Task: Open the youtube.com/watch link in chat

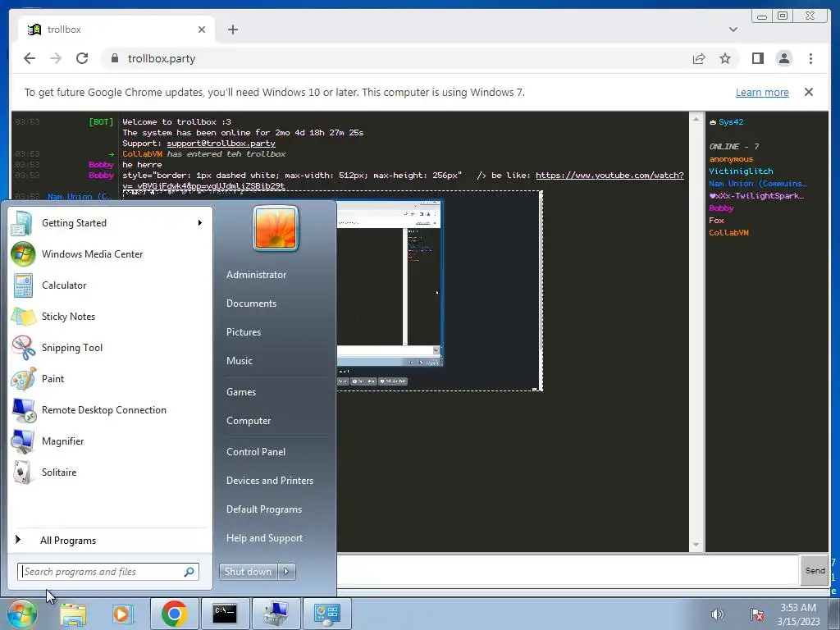Action: (609, 176)
